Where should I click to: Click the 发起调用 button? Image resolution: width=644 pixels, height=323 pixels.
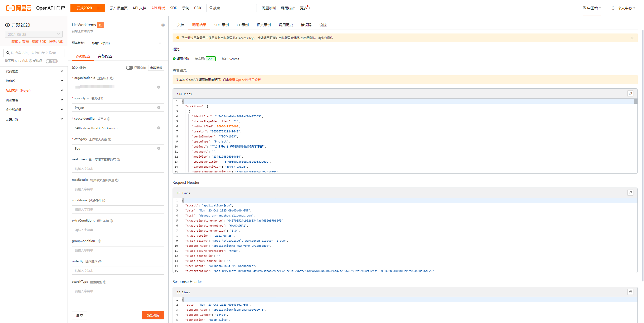pos(153,315)
